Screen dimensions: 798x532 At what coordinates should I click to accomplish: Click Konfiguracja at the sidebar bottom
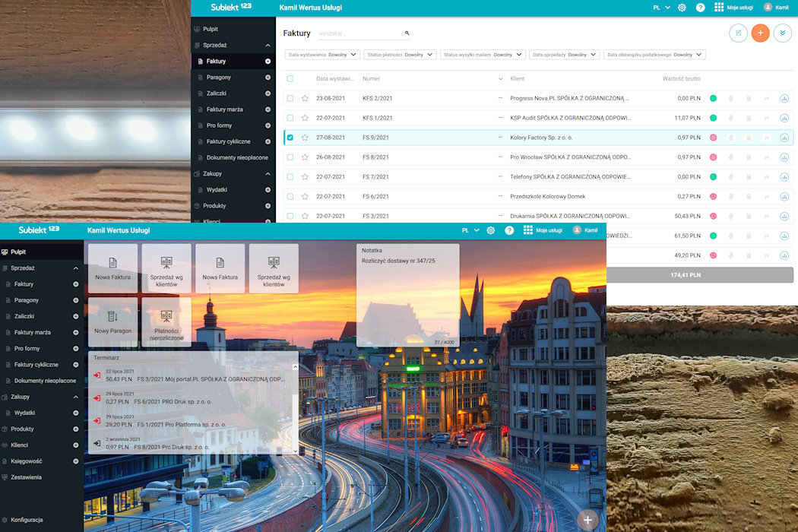pos(27,520)
